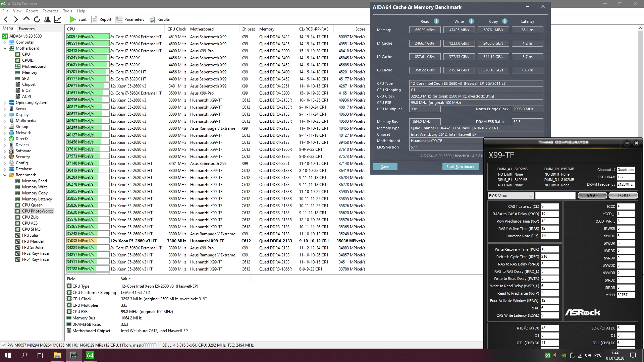Screen dimensions: 644x362
Task: Click the CAS# Latency (CL) input field
Action: (549, 206)
